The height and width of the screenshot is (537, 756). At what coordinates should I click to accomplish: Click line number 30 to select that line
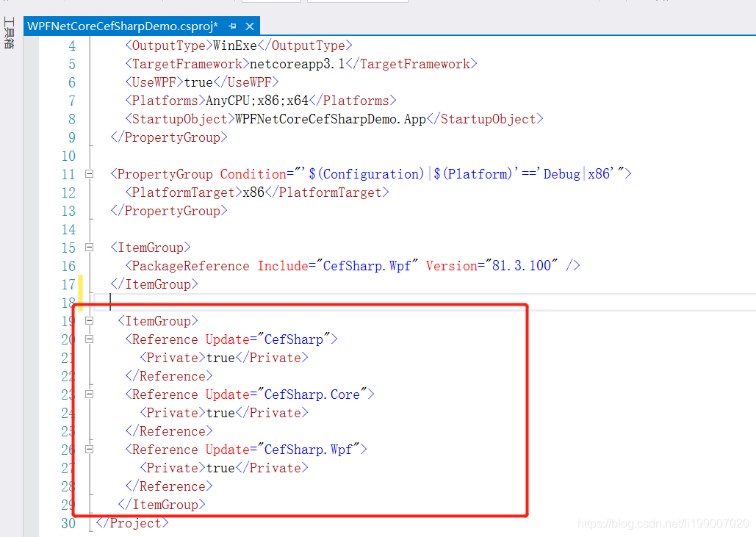[x=68, y=523]
